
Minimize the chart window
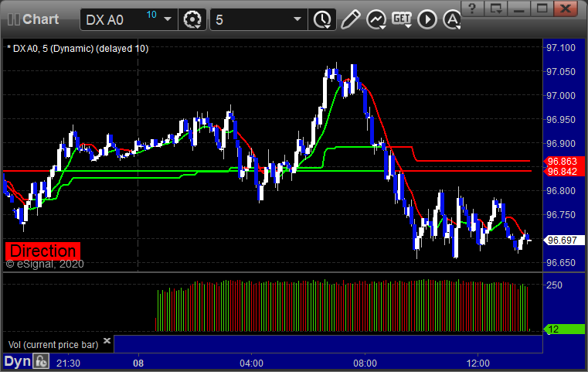(x=518, y=9)
